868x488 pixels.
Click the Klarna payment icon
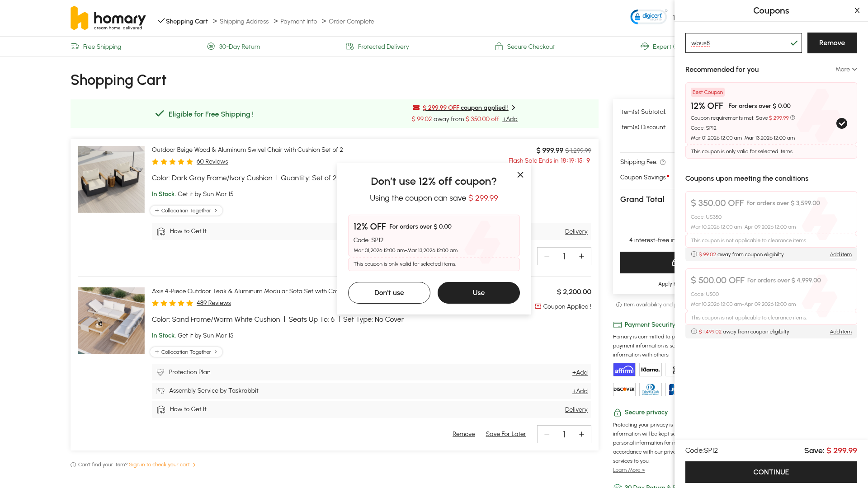point(650,370)
